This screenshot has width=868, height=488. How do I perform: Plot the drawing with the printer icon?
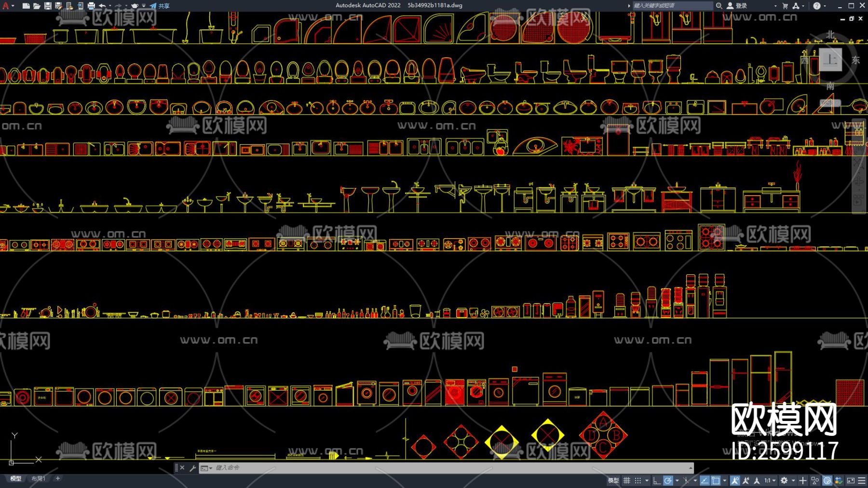(91, 6)
